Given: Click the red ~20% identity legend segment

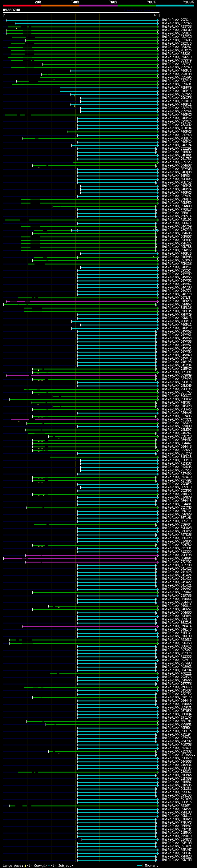Looking at the screenshot, I should [22, 6].
